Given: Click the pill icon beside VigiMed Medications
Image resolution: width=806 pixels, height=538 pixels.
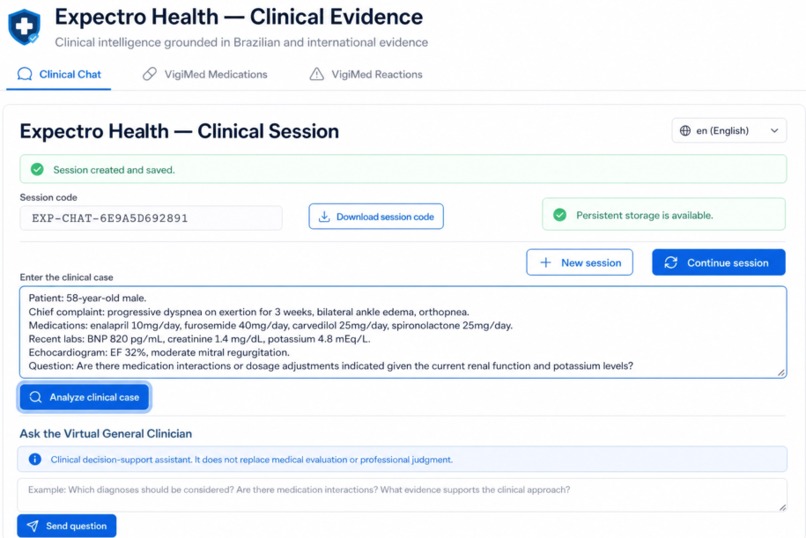Looking at the screenshot, I should 150,74.
